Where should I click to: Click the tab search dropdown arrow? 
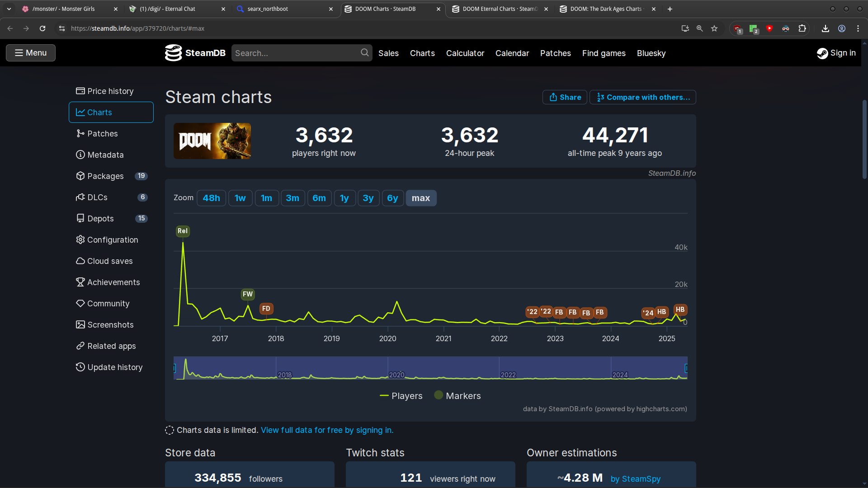pos(9,9)
